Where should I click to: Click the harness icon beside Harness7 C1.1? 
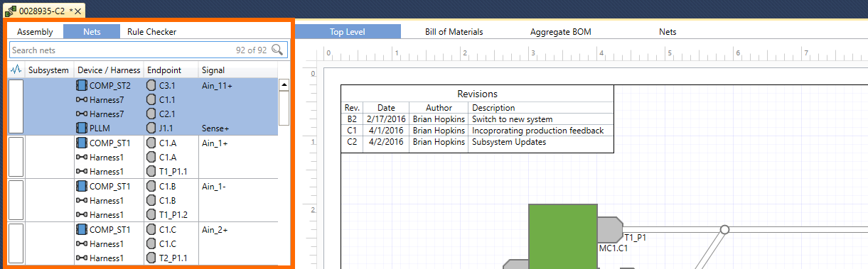[x=81, y=100]
